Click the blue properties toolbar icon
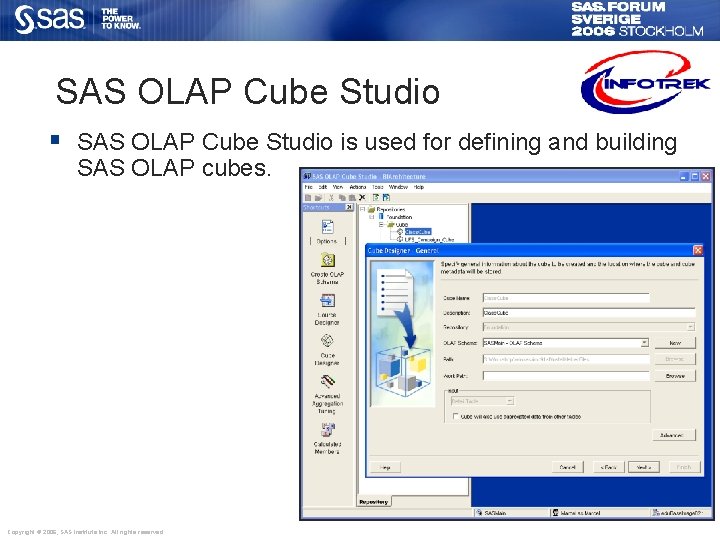The width and height of the screenshot is (720, 540). coord(386,197)
